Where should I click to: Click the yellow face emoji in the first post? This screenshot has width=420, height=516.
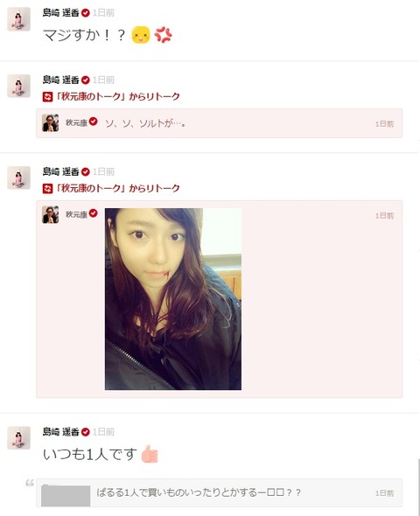tap(141, 35)
